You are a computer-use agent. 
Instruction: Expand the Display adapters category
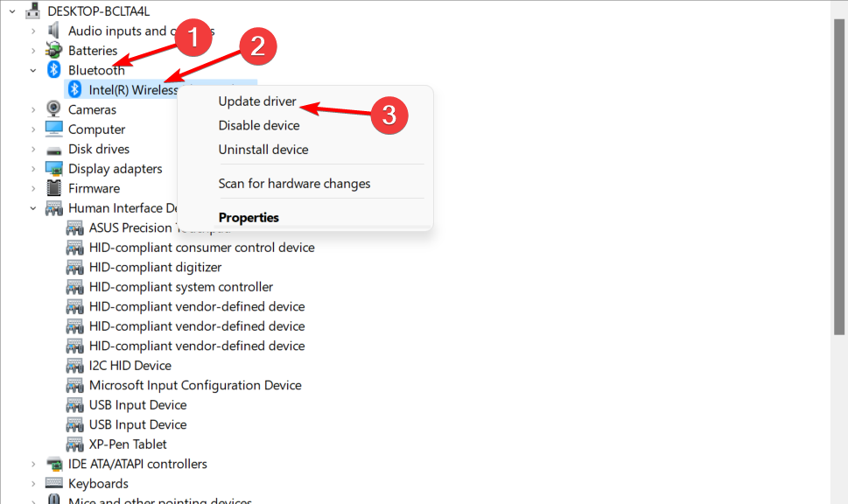coord(33,169)
